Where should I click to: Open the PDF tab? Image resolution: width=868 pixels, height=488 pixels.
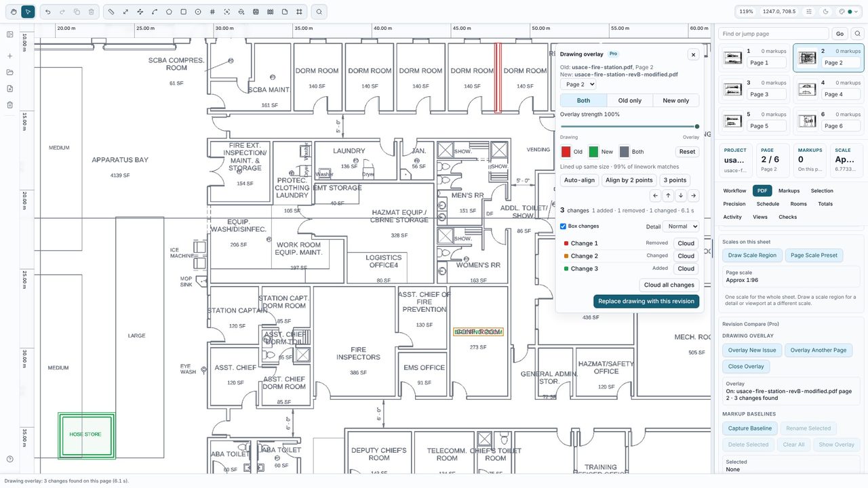[x=762, y=191]
